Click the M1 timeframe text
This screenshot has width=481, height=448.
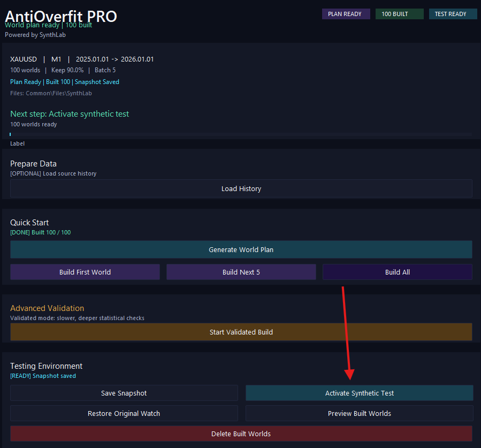point(56,59)
